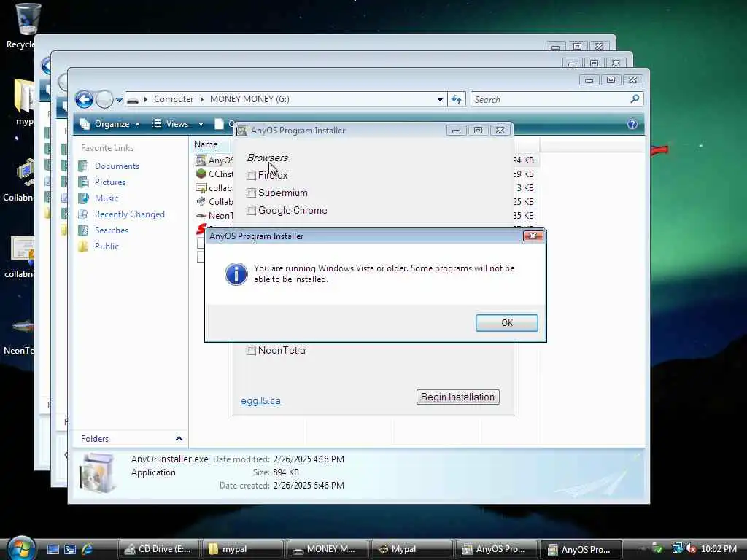The image size is (747, 560).
Task: Open the egg.l5.ca link
Action: point(260,400)
